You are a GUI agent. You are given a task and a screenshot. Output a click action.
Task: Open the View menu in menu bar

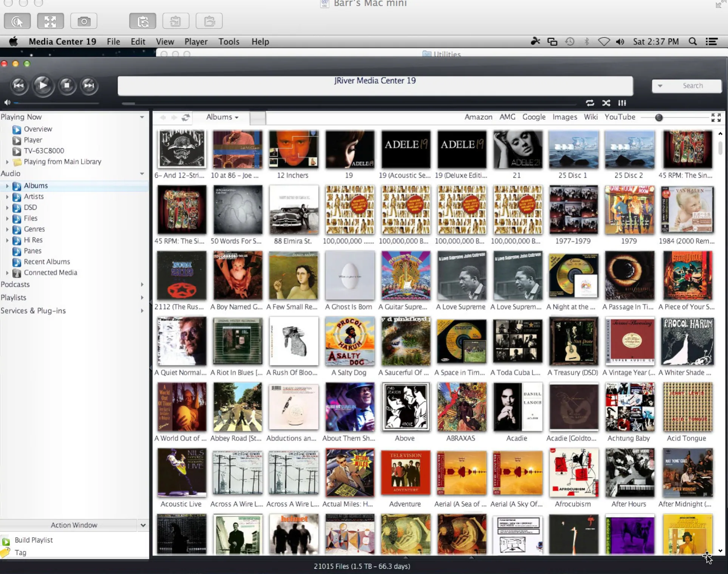(164, 41)
